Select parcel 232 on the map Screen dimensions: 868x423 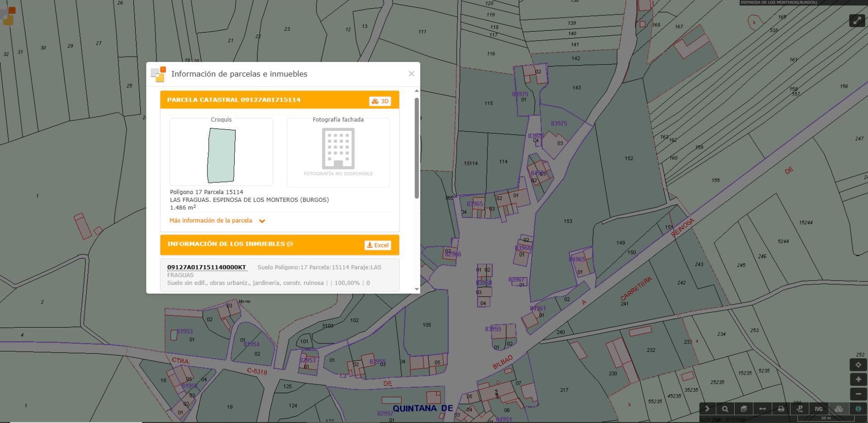pyautogui.click(x=651, y=350)
